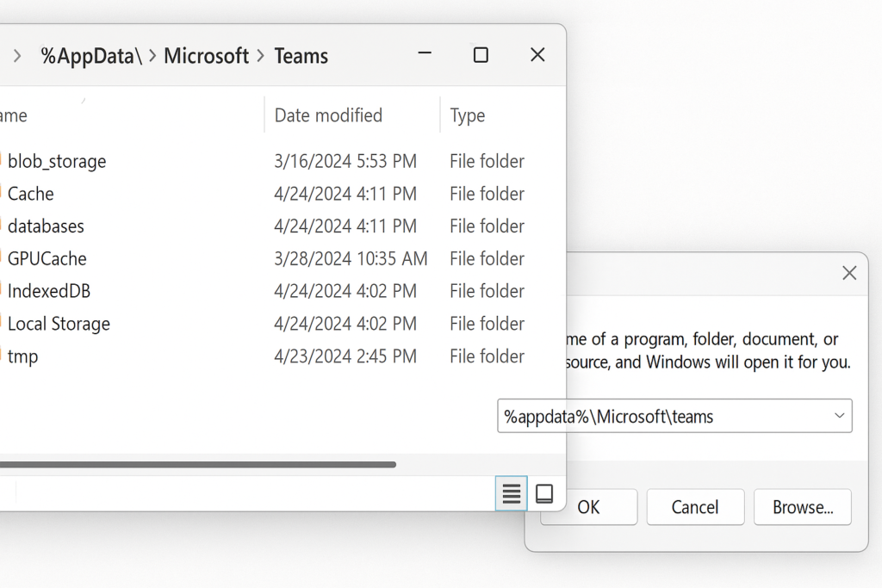The width and height of the screenshot is (882, 588).
Task: Focus the %appdata%\Microsoft\teams input field
Action: click(674, 416)
